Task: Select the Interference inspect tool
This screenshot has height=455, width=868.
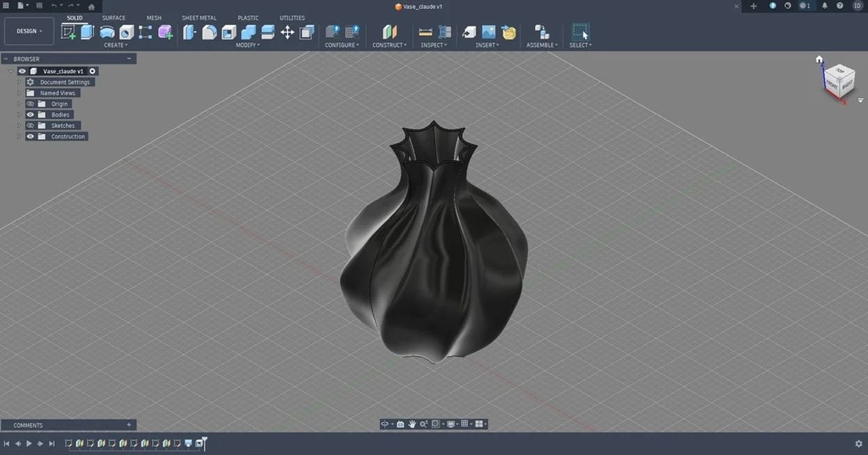Action: pos(445,32)
